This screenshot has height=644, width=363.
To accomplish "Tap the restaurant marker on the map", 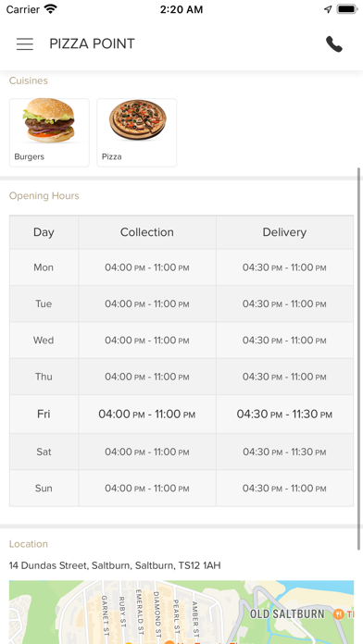I will (339, 614).
